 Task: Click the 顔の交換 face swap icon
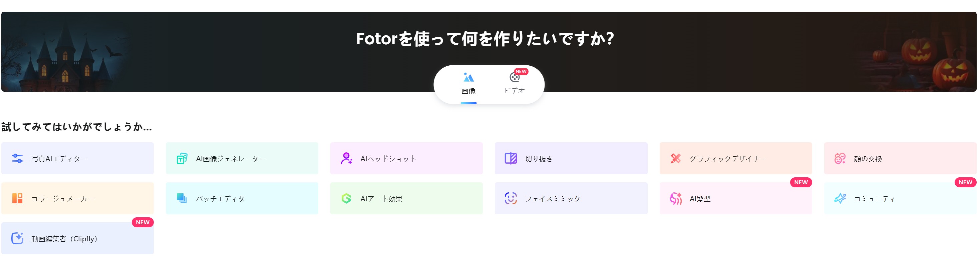pyautogui.click(x=840, y=158)
